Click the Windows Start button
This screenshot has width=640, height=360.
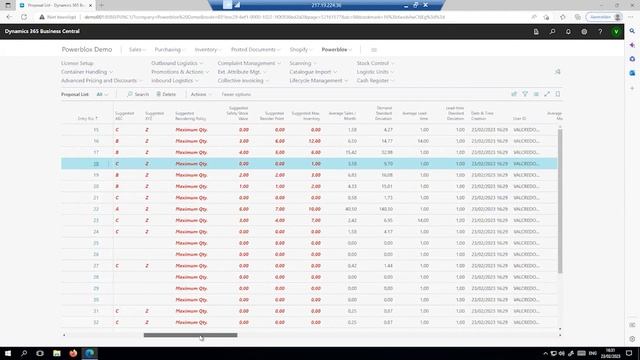pyautogui.click(x=8, y=353)
